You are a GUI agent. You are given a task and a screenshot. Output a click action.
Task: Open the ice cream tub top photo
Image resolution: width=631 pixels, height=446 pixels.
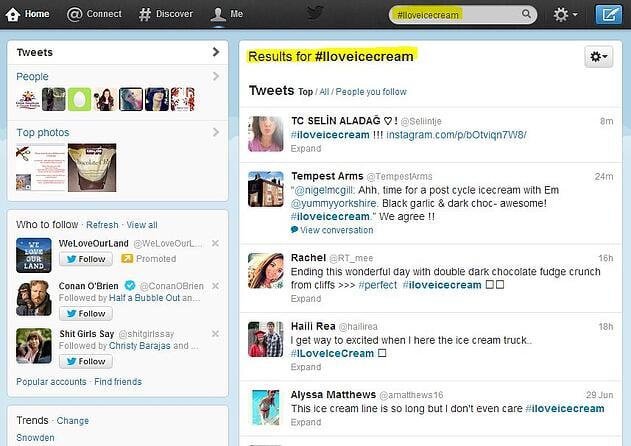pos(92,167)
